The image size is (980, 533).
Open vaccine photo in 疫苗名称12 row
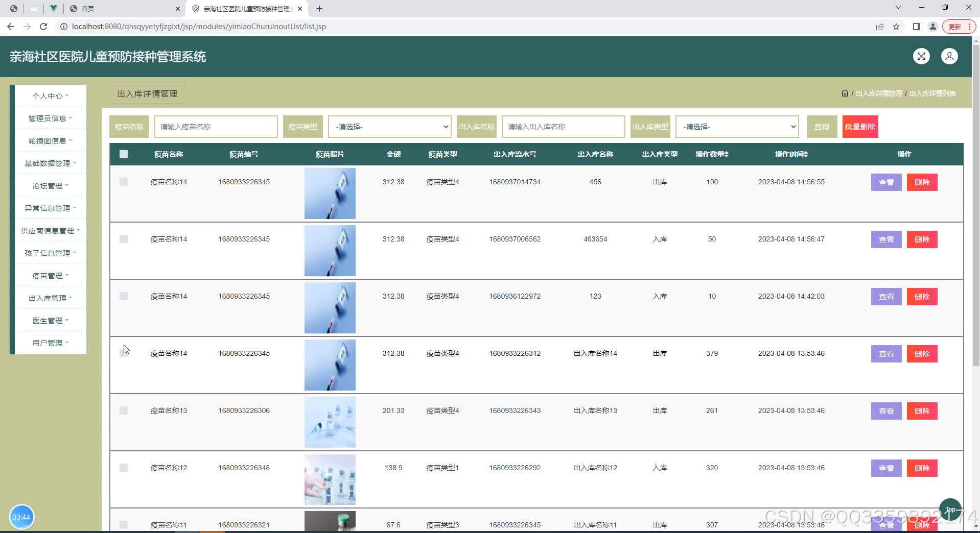coord(330,479)
